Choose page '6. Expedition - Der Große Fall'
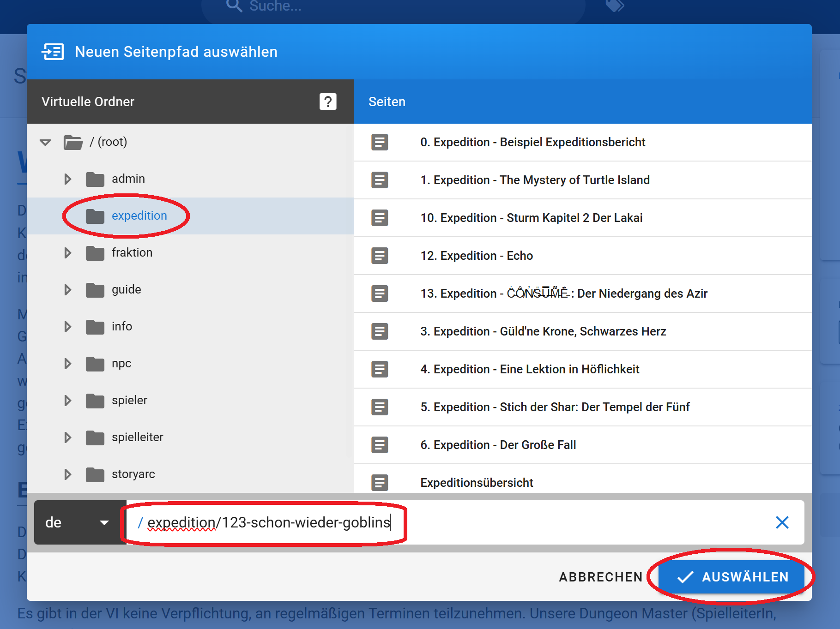840x629 pixels. [x=498, y=445]
